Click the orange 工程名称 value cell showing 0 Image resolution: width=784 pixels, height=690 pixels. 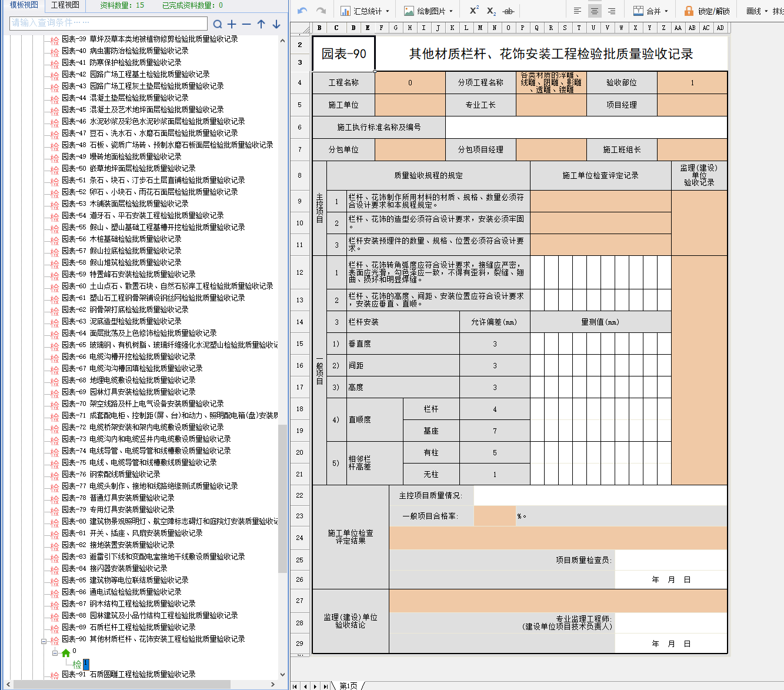pyautogui.click(x=410, y=82)
